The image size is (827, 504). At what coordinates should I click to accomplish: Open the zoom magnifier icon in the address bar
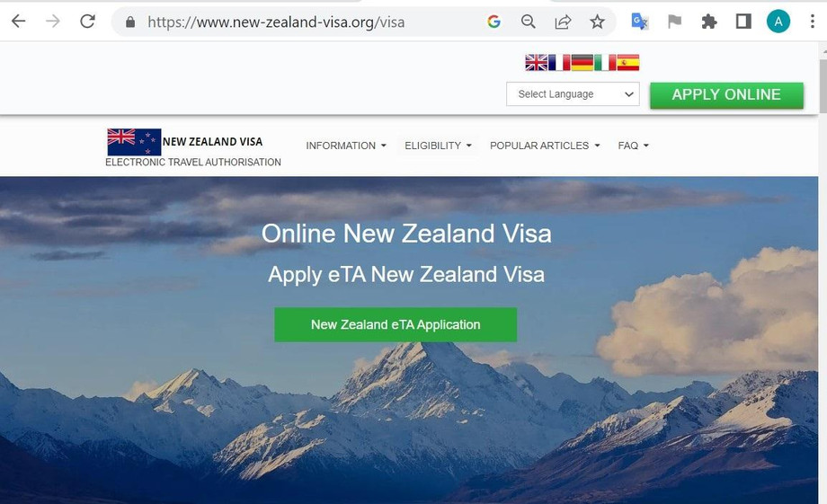click(528, 22)
